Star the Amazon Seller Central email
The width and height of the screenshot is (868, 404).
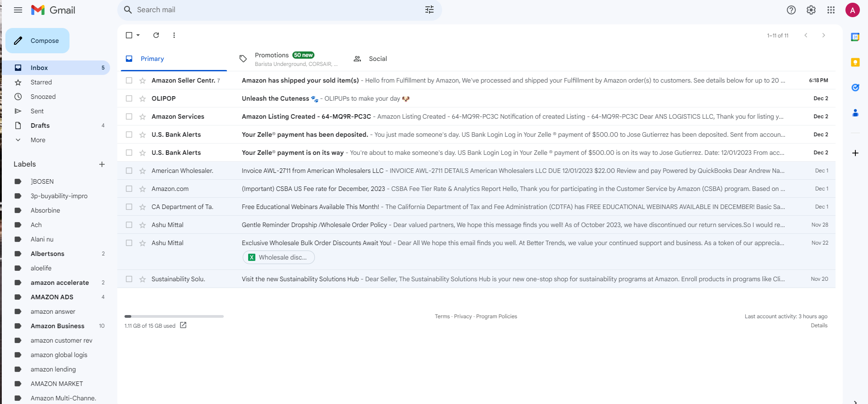tap(143, 80)
